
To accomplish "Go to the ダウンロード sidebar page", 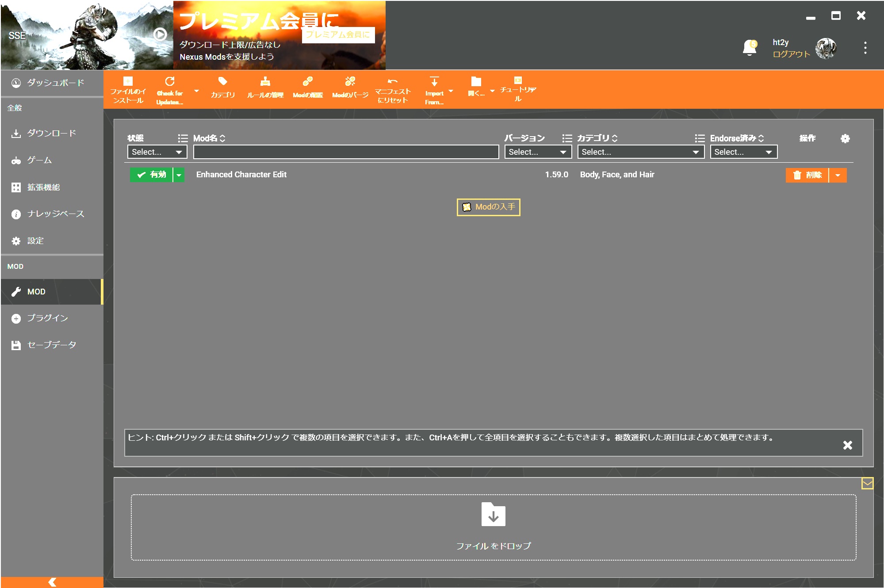I will (x=52, y=133).
